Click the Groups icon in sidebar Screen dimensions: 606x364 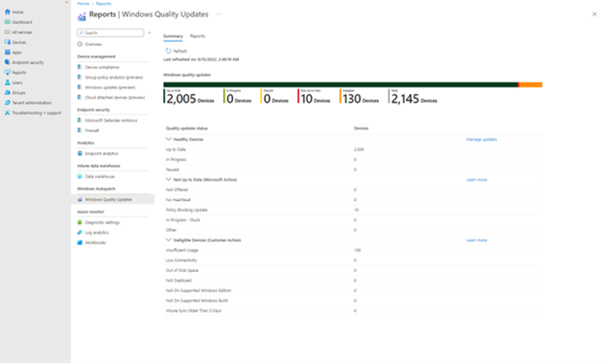pos(8,92)
